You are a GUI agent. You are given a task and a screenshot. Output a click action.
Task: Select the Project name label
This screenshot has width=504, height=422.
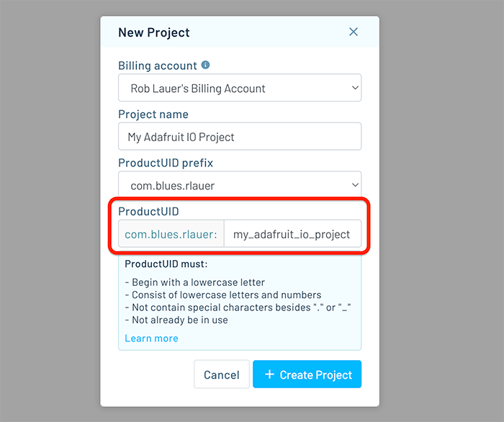tap(153, 114)
